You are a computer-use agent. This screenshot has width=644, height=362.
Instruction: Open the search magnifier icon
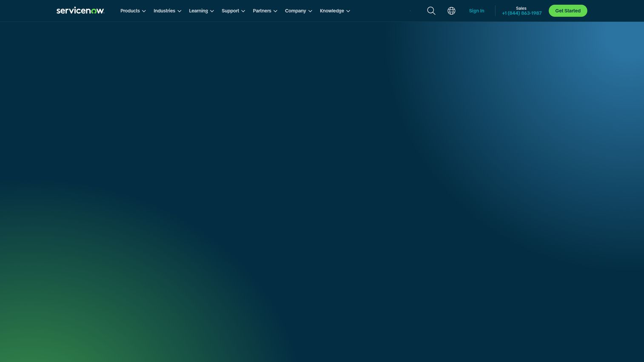(x=431, y=11)
